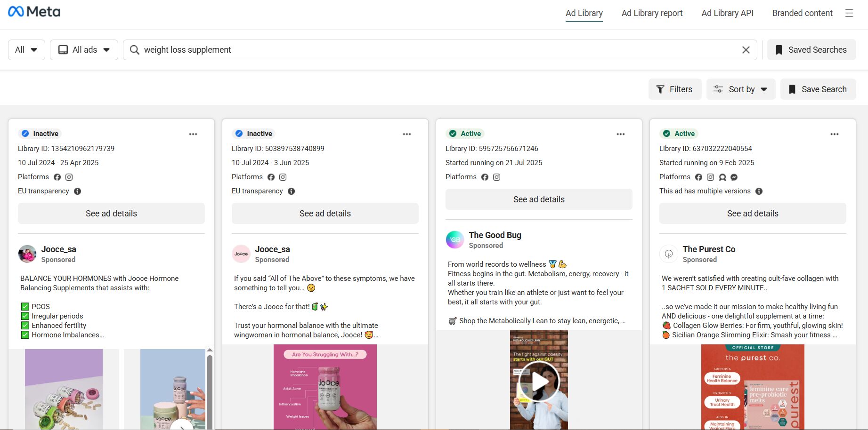Open three-dot menu for ad 503897538740899

tap(407, 134)
